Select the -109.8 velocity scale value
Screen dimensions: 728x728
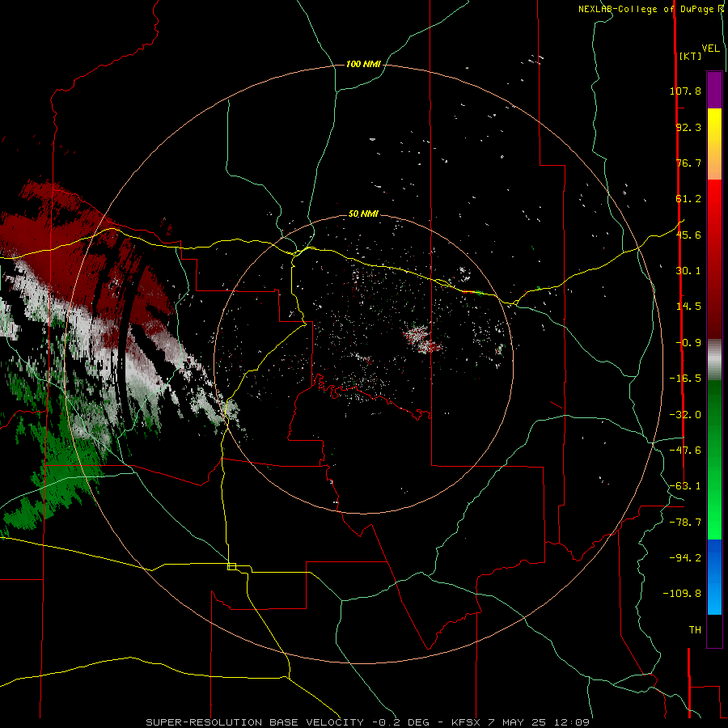coord(682,594)
